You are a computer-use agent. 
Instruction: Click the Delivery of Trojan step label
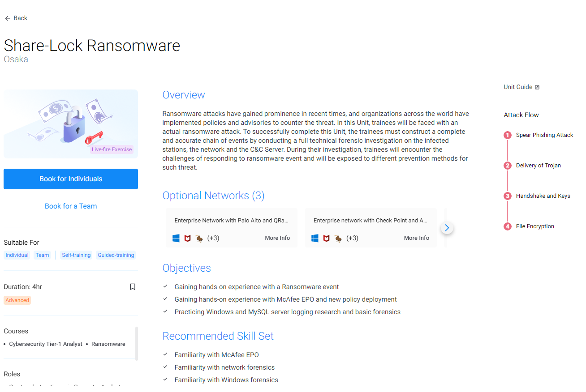539,166
